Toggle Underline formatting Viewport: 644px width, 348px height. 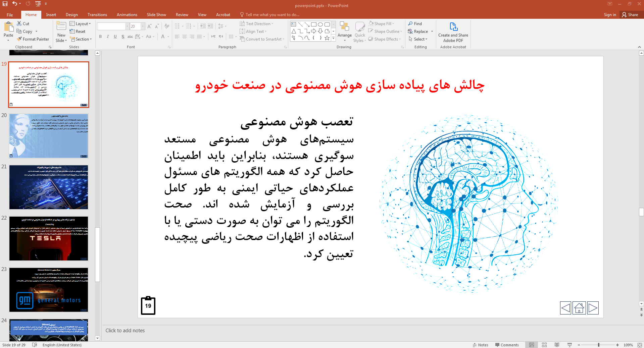click(x=115, y=37)
